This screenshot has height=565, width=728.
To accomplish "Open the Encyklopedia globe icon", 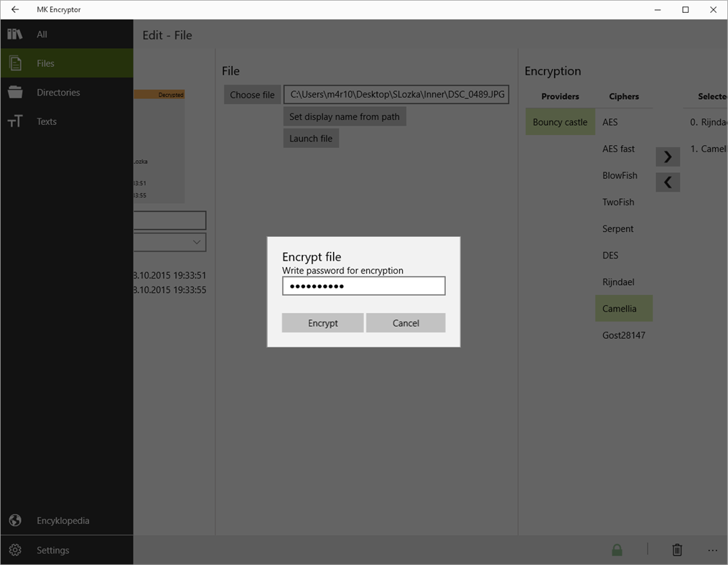I will (x=14, y=520).
